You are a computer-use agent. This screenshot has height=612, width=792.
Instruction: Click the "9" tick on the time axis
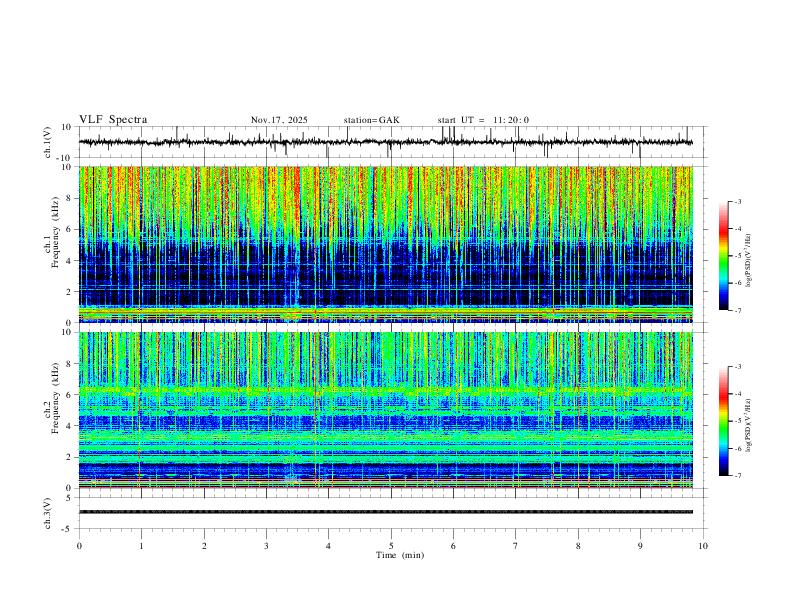pyautogui.click(x=640, y=546)
